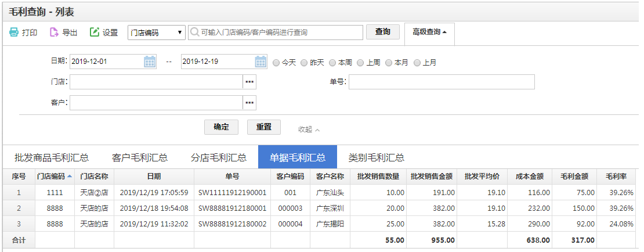Focus the store/customer code search field
The image size is (644, 252).
point(276,33)
